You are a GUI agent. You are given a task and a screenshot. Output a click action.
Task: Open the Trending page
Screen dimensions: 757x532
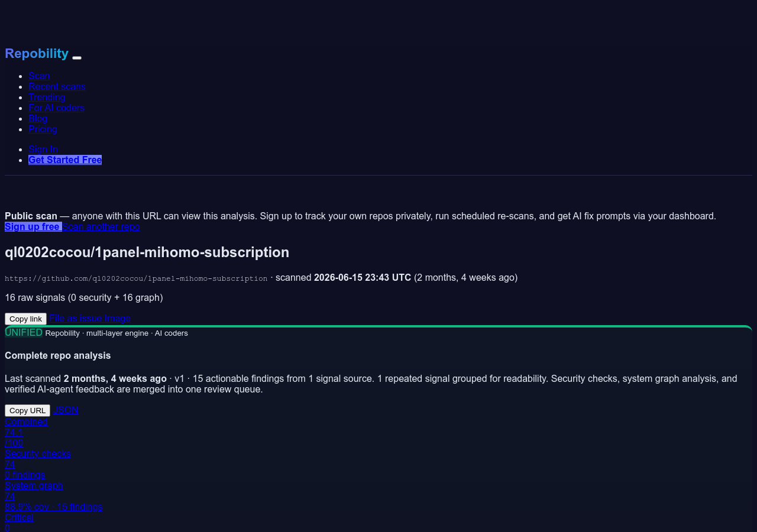(47, 97)
